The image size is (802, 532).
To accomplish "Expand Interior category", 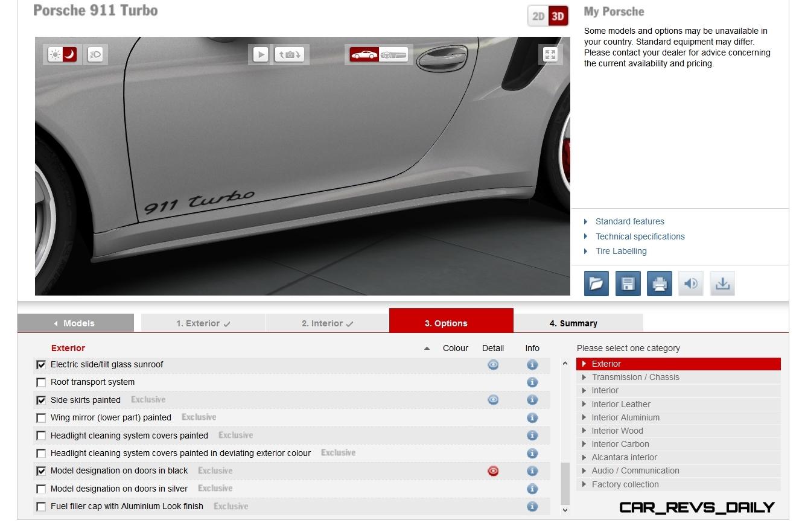I will click(x=678, y=390).
